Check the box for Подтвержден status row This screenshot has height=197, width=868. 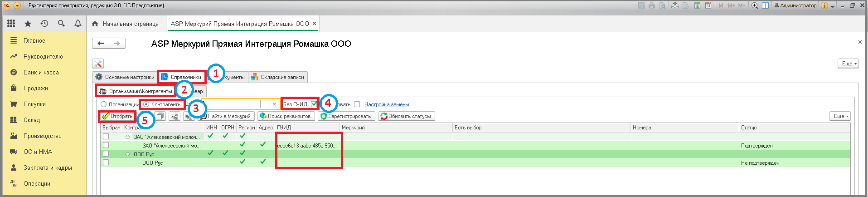(106, 145)
